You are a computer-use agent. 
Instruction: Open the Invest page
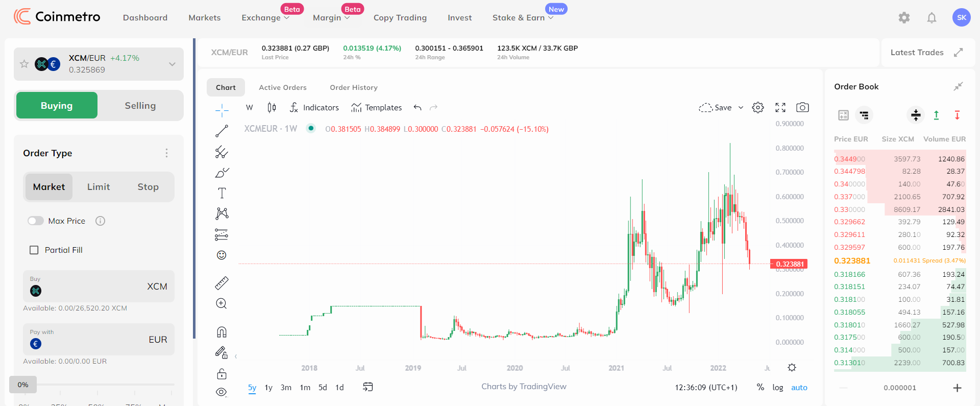[459, 17]
